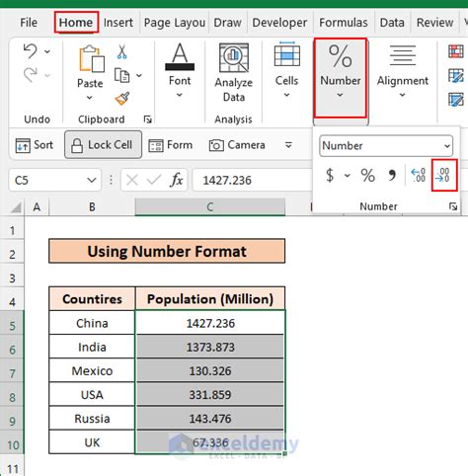Customize Quick Access Toolbar dropdown
This screenshot has height=476, width=468.
click(x=288, y=145)
